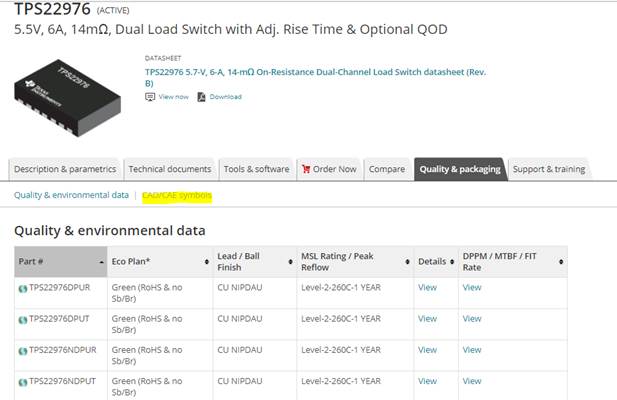Switch to Technical documents tab
The image size is (617, 400).
tap(170, 169)
